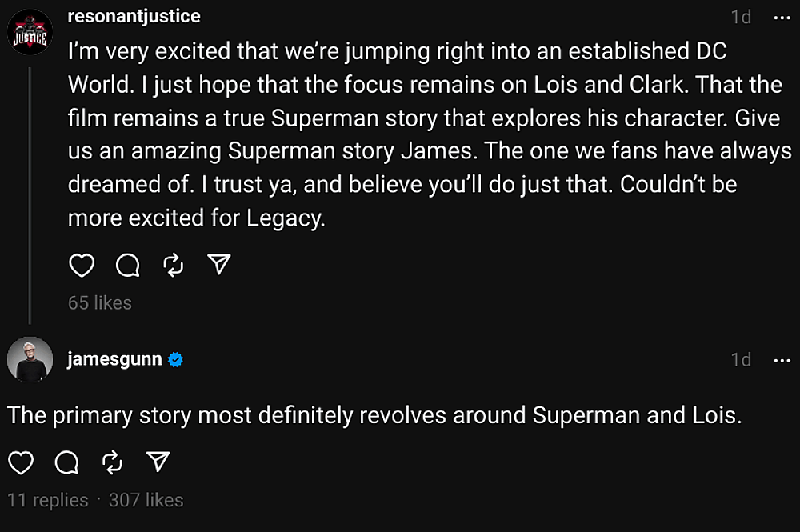Like resonantjustice's post using the heart icon

tap(82, 265)
